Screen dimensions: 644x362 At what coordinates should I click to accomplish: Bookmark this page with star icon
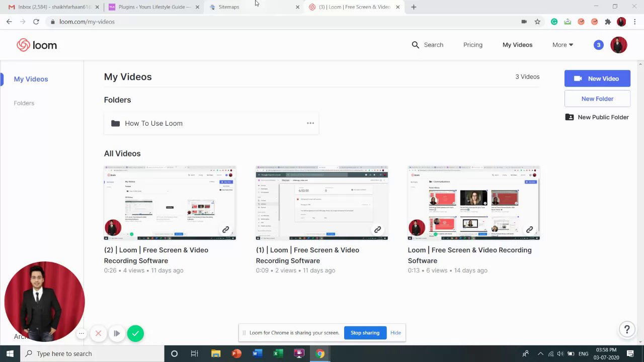click(x=537, y=22)
